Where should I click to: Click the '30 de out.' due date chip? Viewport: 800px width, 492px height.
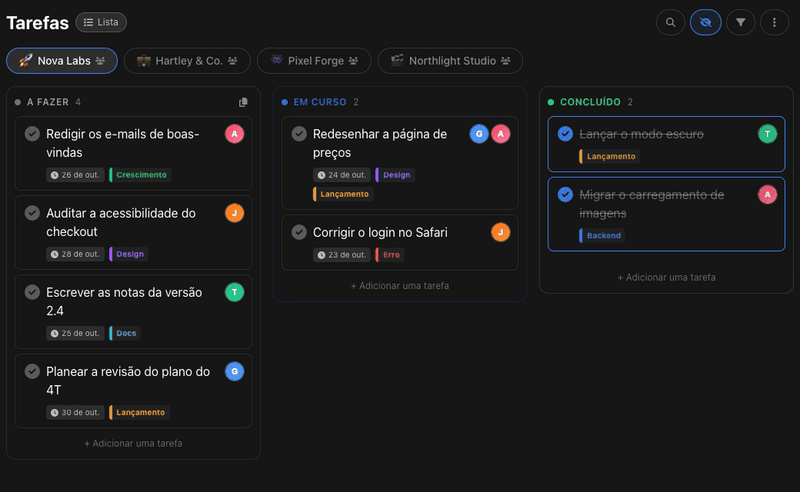(x=76, y=412)
